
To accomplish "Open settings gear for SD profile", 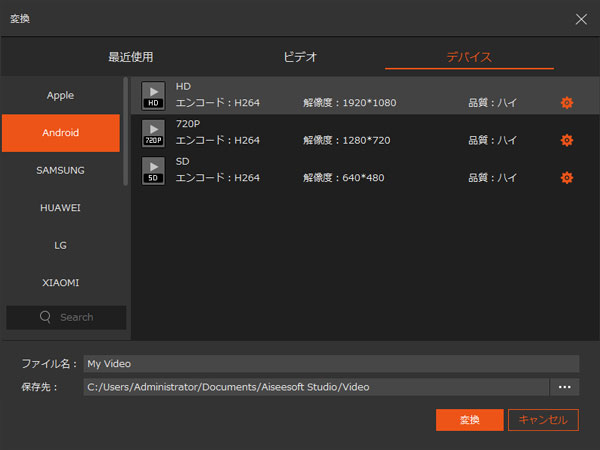I will 567,178.
